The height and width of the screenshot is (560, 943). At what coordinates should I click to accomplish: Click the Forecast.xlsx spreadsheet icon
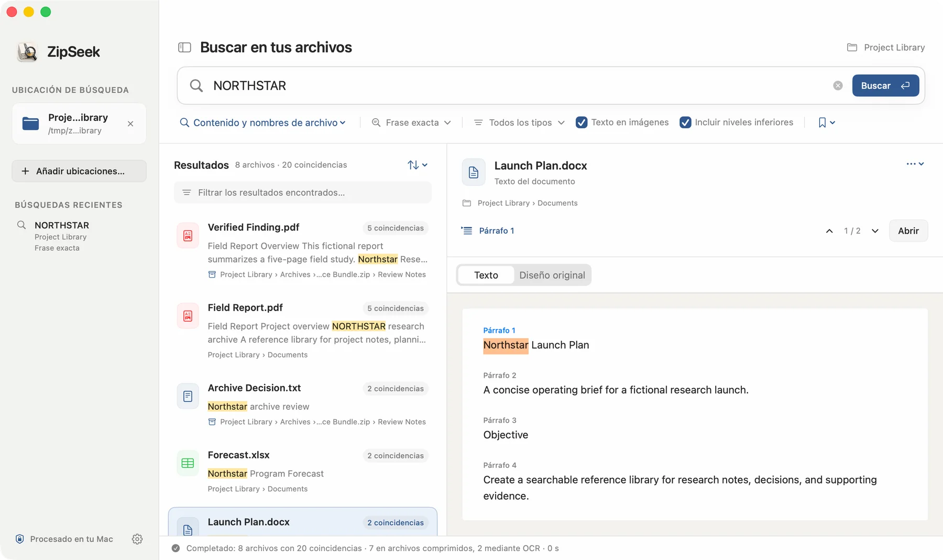[188, 463]
